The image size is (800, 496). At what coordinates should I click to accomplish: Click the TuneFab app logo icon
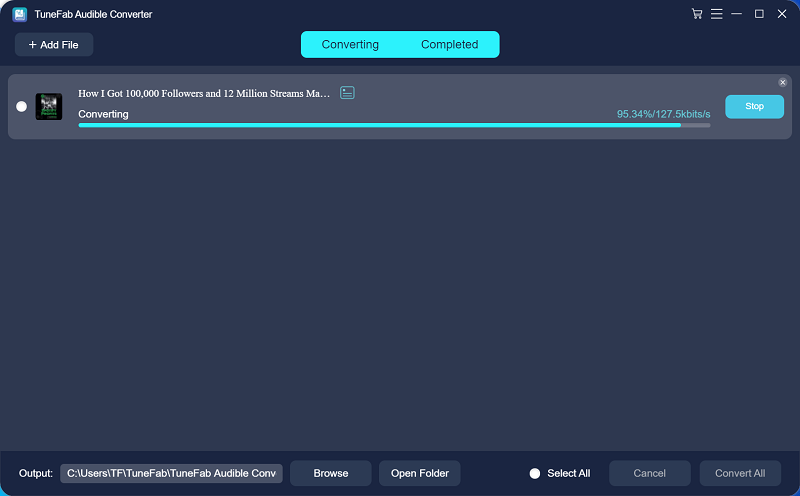pyautogui.click(x=19, y=14)
